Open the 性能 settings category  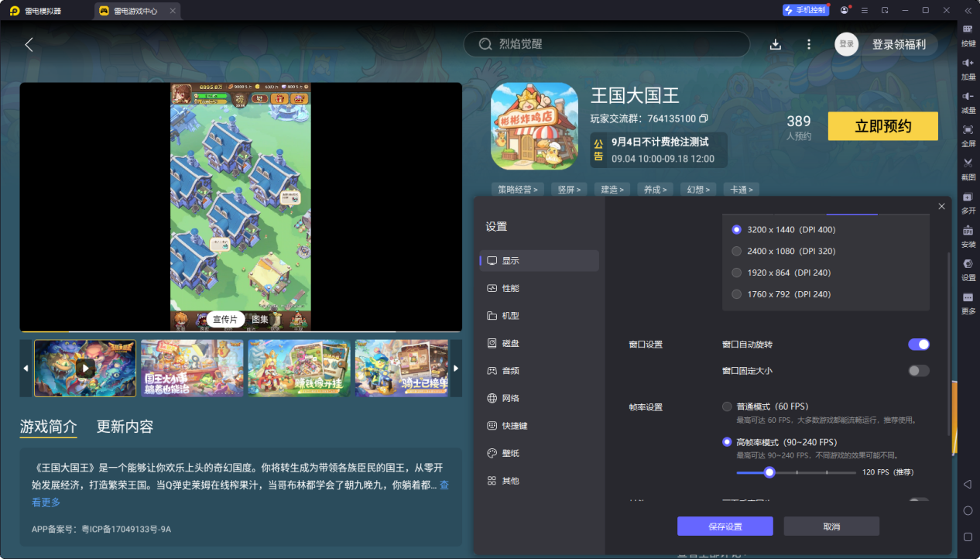pos(540,288)
